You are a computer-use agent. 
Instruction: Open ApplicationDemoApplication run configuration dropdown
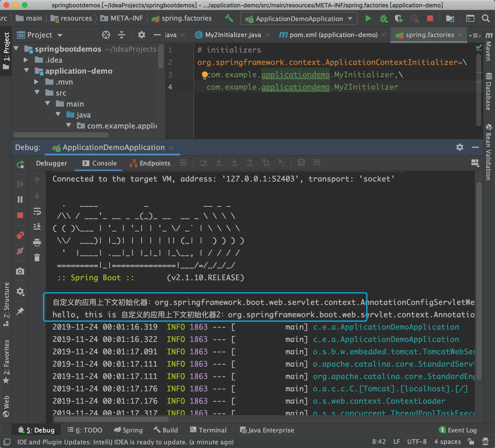point(299,19)
